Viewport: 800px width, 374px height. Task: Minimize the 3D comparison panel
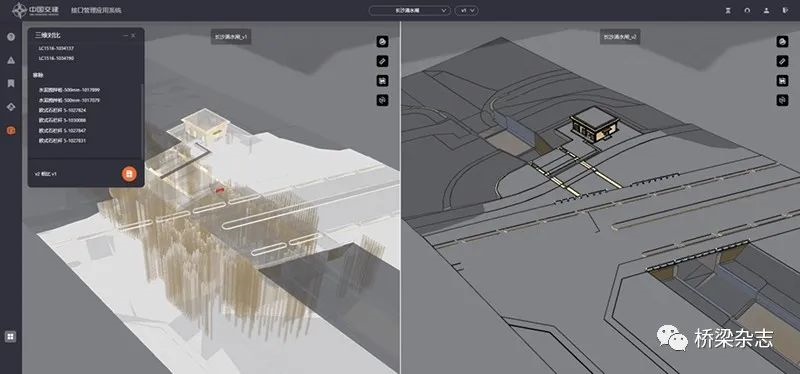[x=126, y=36]
